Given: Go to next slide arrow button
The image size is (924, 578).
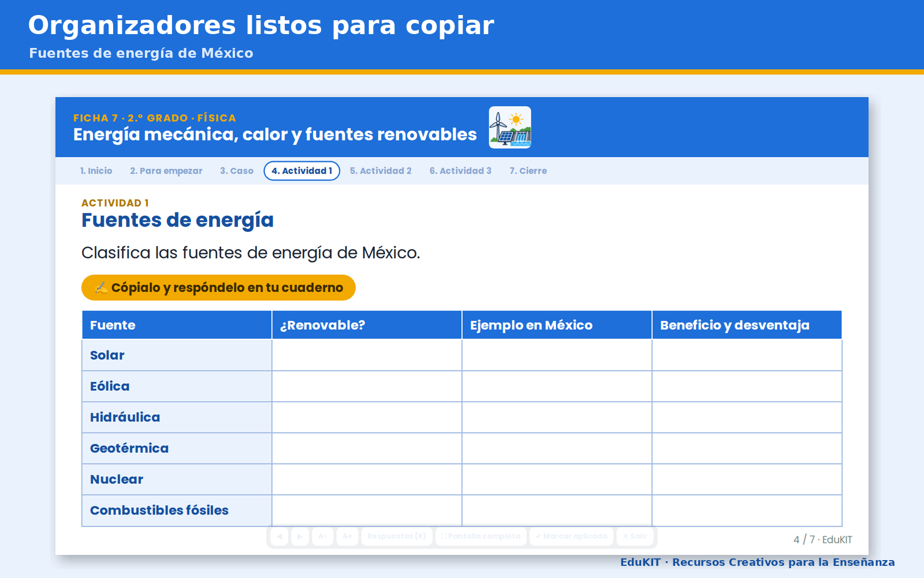Looking at the screenshot, I should point(300,536).
